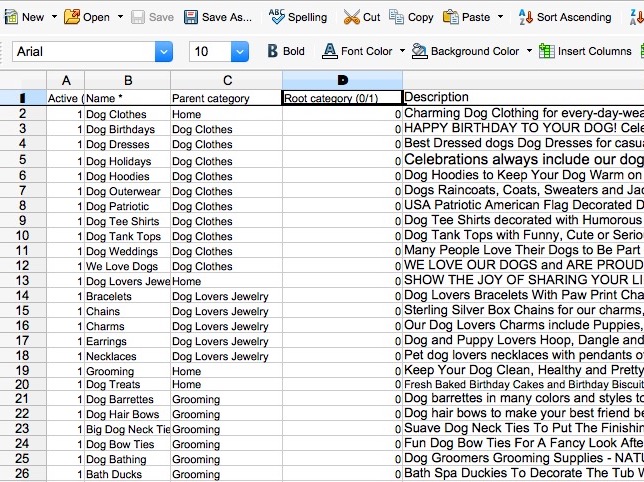The width and height of the screenshot is (644, 482).
Task: Click the Copy pages icon
Action: pyautogui.click(x=396, y=17)
